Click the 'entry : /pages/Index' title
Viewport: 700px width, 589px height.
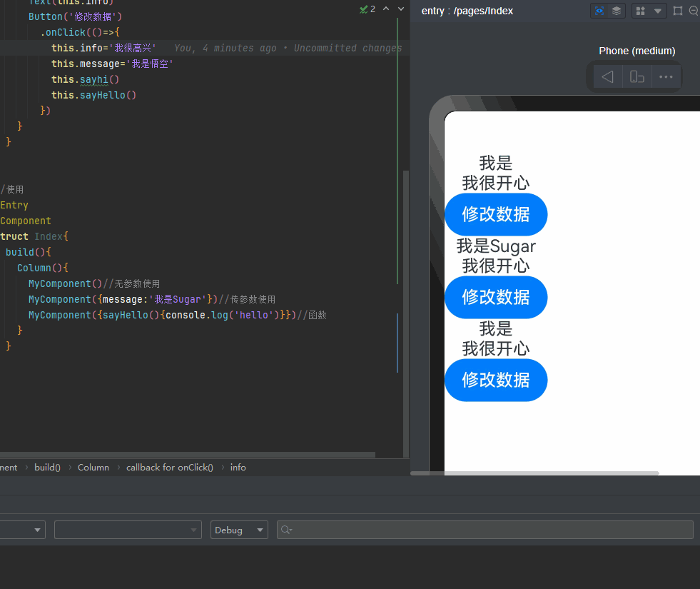[467, 11]
